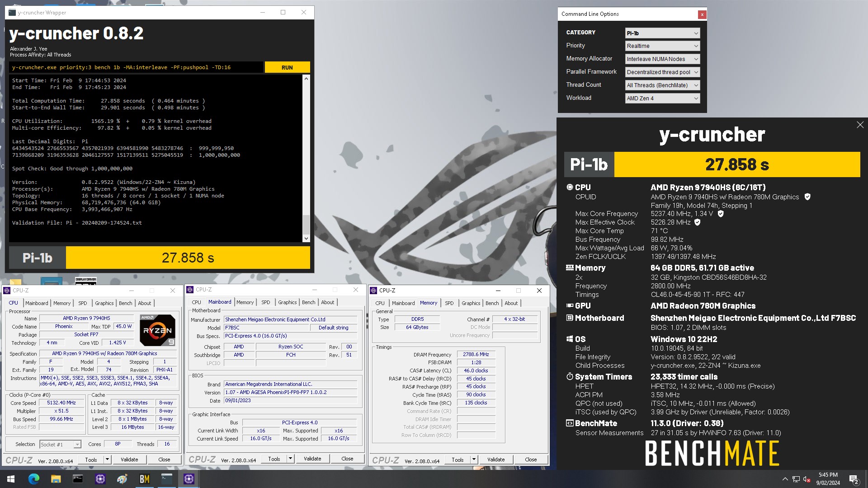Open Graphics tab in right CPU-Z window

coord(471,303)
